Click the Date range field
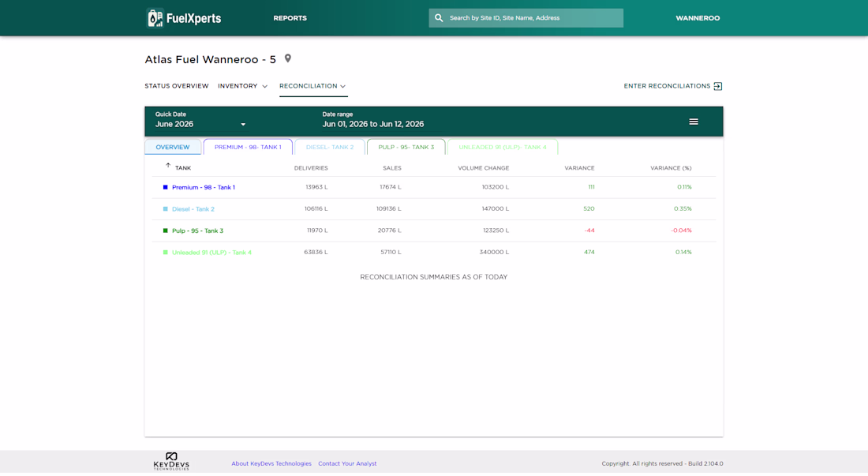Screen dimensions: 868x476 tap(373, 120)
